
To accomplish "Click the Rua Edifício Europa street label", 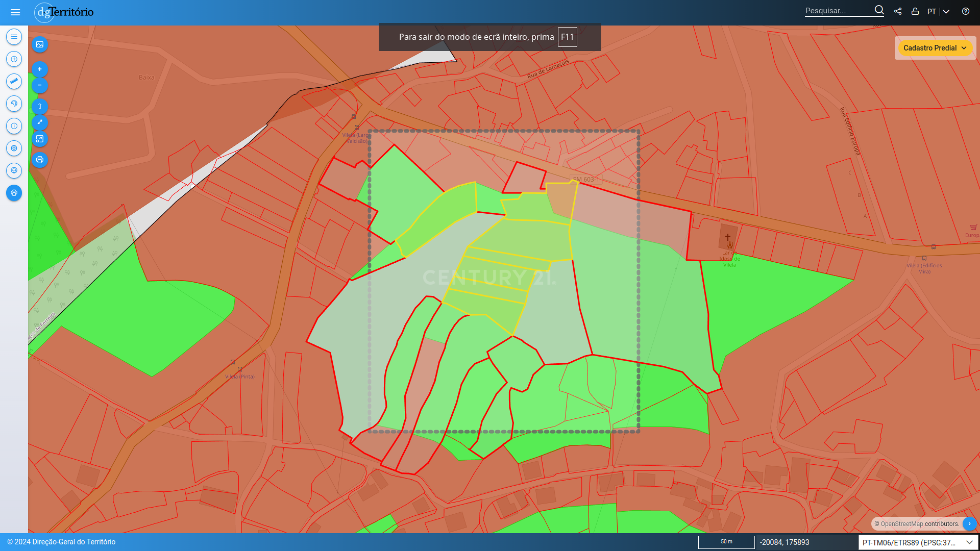I will click(x=850, y=131).
